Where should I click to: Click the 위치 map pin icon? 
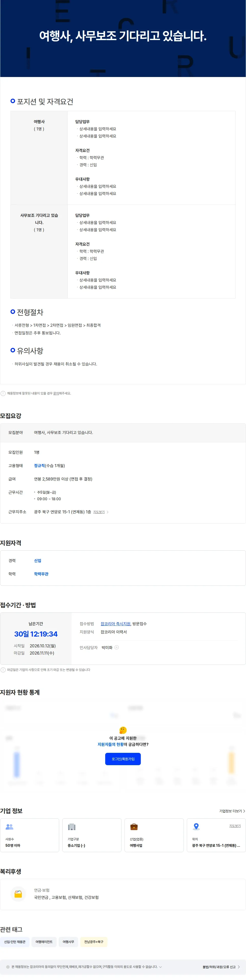point(196,827)
